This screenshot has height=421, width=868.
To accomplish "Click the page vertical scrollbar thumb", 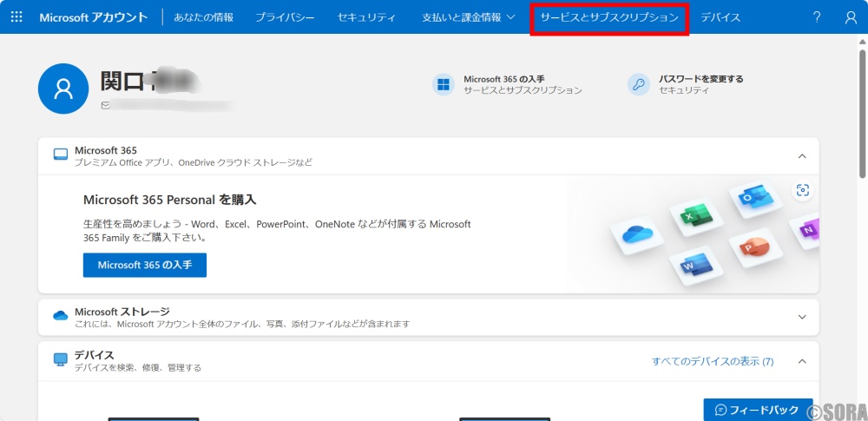I will click(x=863, y=114).
